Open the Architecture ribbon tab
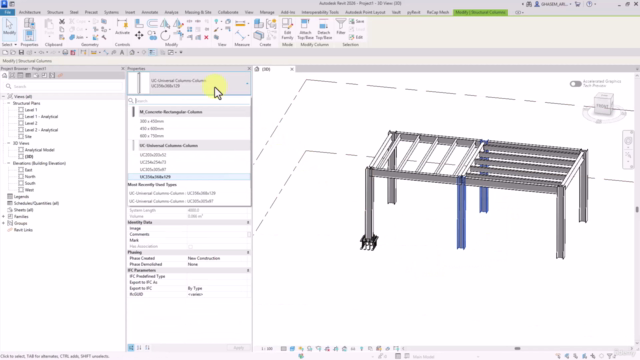The height and width of the screenshot is (360, 640). click(x=30, y=12)
